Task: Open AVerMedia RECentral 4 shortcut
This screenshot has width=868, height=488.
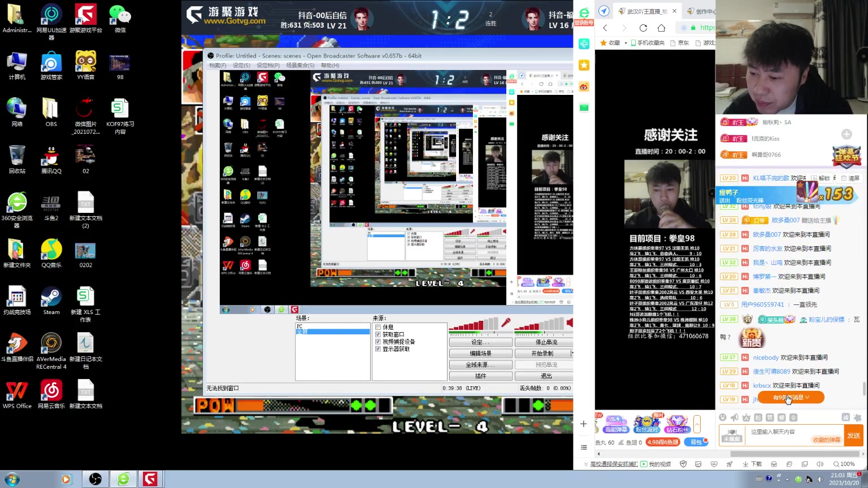Action: 51,351
